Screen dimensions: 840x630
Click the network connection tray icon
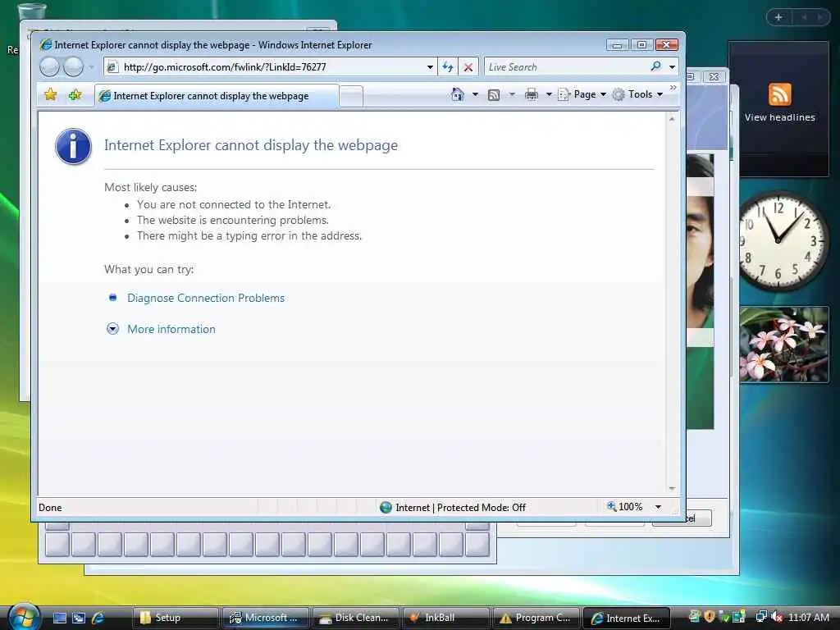tap(761, 617)
